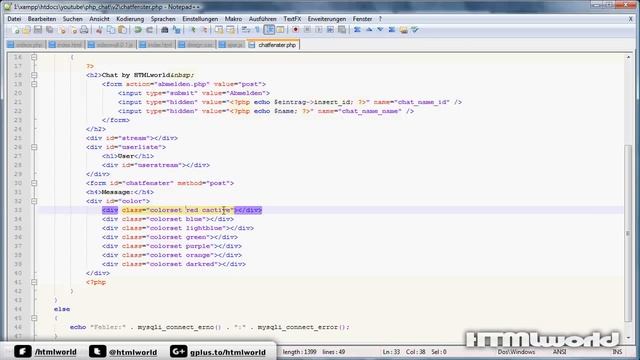Click the Print toolbar icon
640x360 pixels.
84,30
